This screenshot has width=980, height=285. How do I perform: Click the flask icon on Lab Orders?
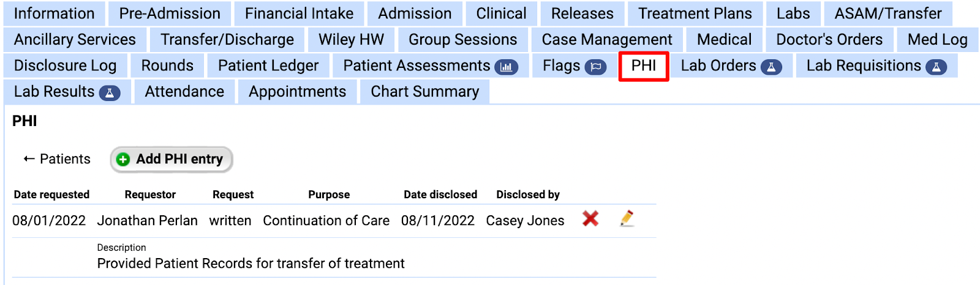click(771, 67)
